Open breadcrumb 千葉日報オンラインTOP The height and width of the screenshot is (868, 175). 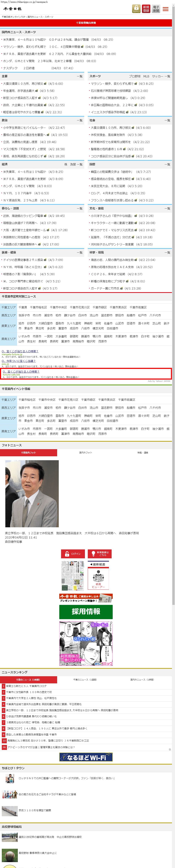click(x=14, y=17)
